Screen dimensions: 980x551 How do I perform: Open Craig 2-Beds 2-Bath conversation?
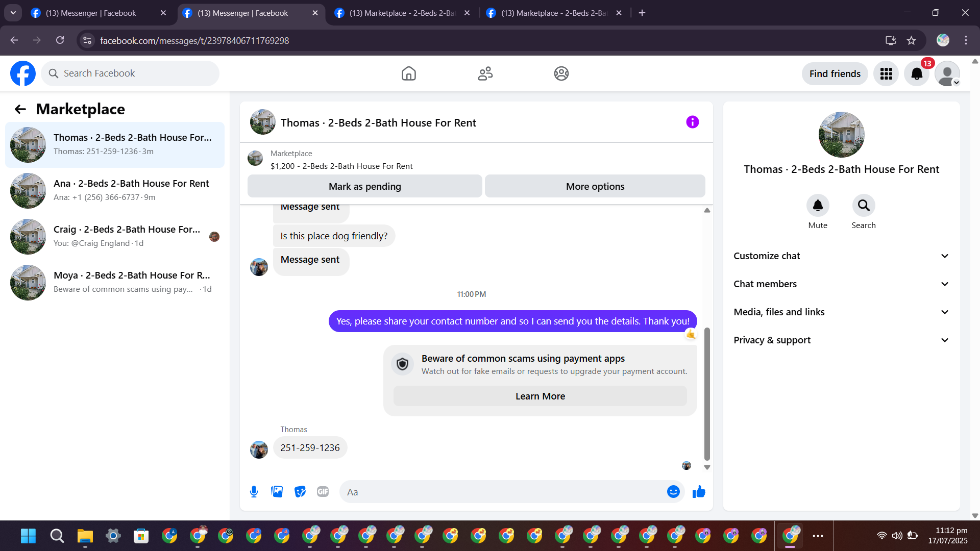(115, 237)
